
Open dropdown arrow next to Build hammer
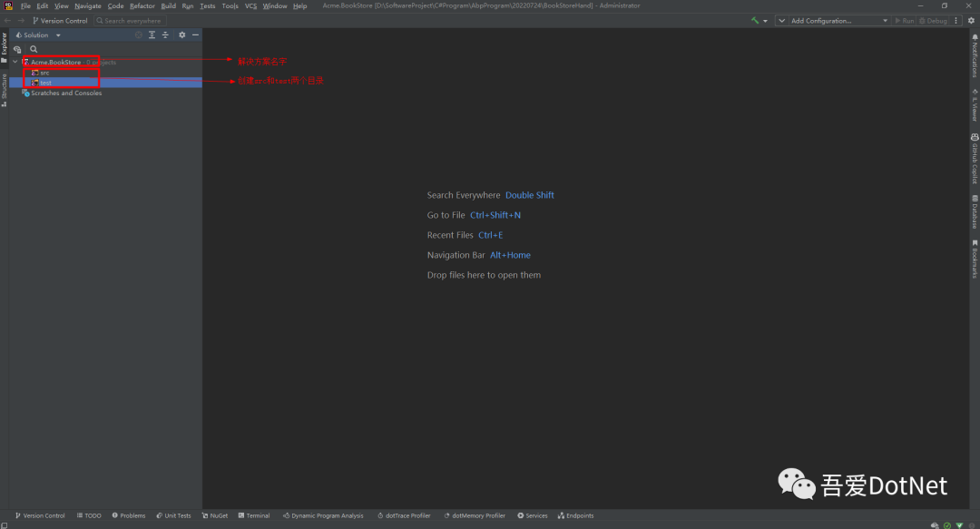pos(765,21)
